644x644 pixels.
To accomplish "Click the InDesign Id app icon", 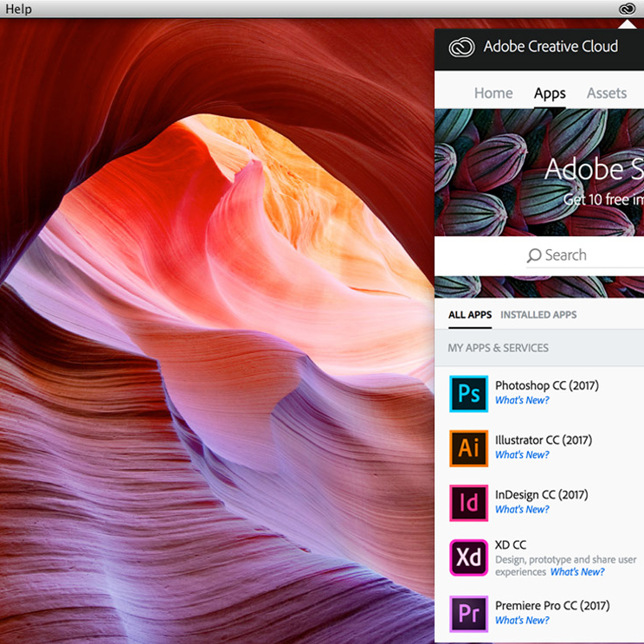I will [x=468, y=503].
